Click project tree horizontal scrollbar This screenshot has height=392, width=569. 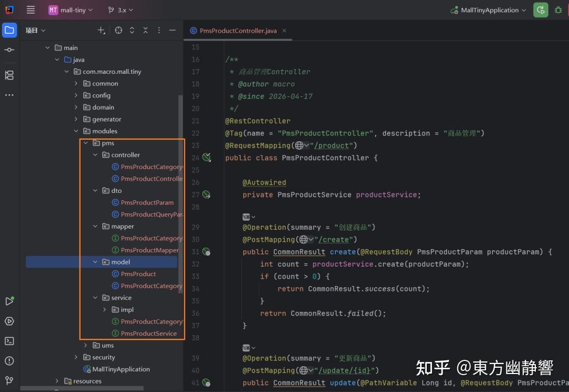82,389
